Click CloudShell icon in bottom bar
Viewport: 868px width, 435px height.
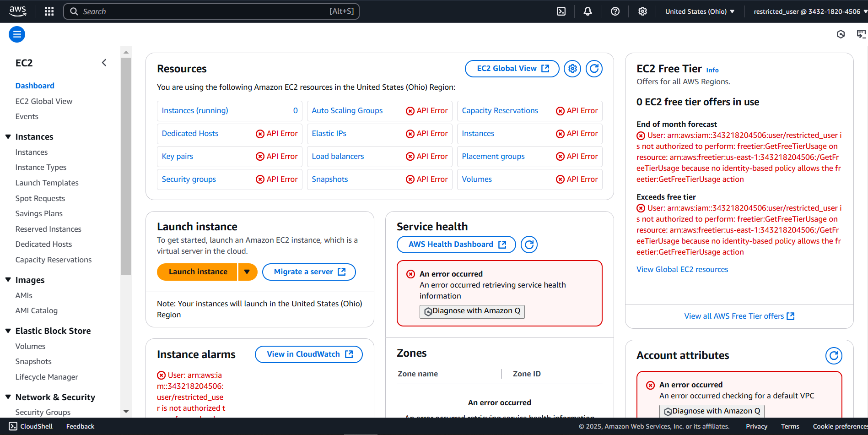click(13, 426)
